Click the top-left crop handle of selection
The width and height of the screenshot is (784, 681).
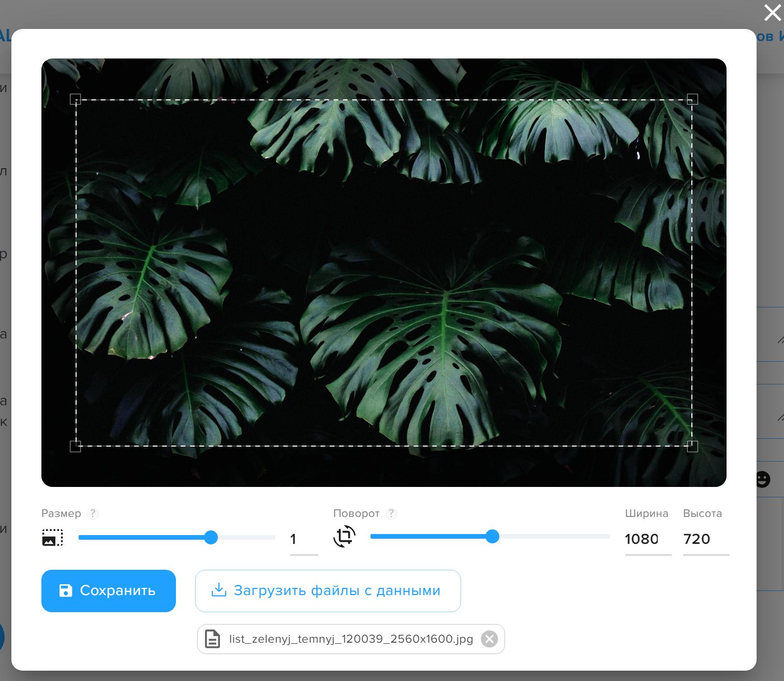(76, 99)
